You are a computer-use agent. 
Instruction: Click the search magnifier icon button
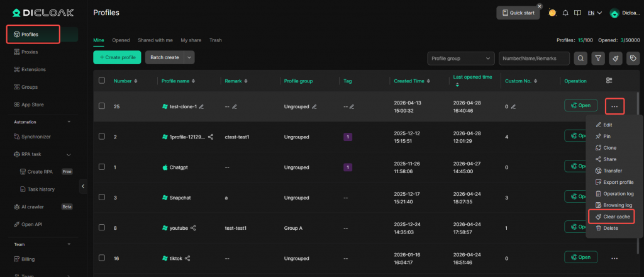[x=580, y=59]
